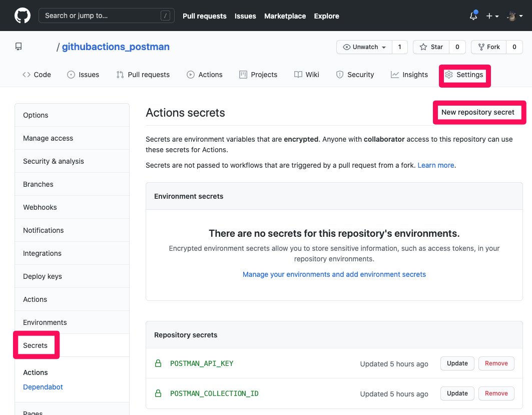The width and height of the screenshot is (532, 415).
Task: Open the Secrets sidebar section
Action: tap(36, 345)
